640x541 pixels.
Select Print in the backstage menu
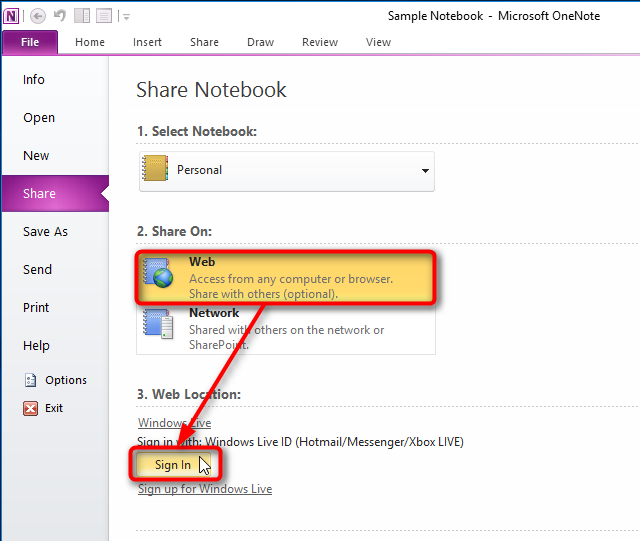pos(55,307)
